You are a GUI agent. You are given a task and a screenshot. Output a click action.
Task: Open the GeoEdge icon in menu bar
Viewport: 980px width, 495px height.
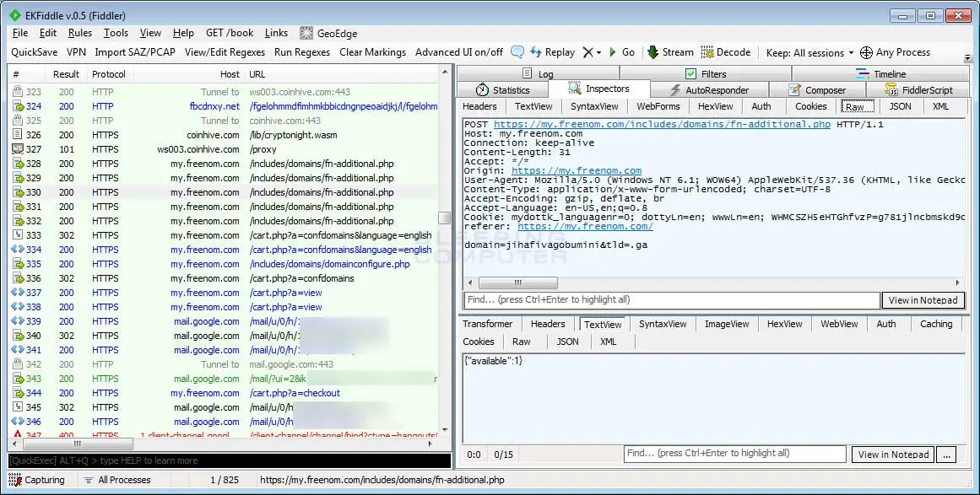click(x=306, y=33)
